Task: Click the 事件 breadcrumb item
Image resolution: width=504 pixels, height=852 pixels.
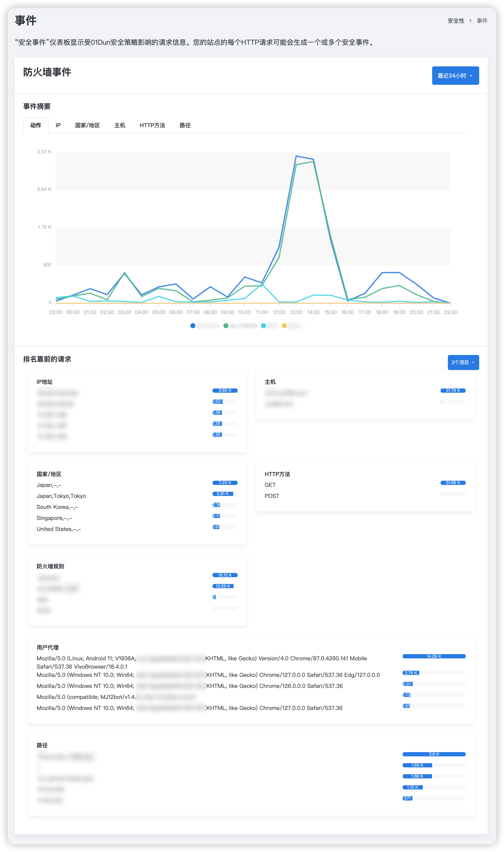Action: click(x=482, y=21)
